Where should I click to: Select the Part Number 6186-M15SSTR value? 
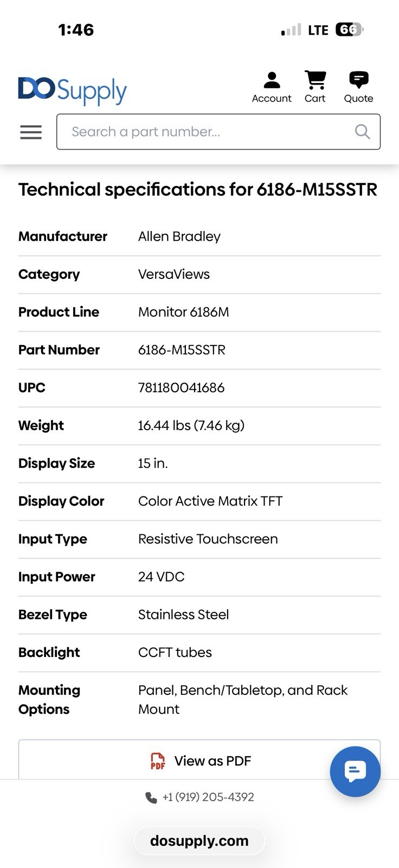pyautogui.click(x=182, y=349)
